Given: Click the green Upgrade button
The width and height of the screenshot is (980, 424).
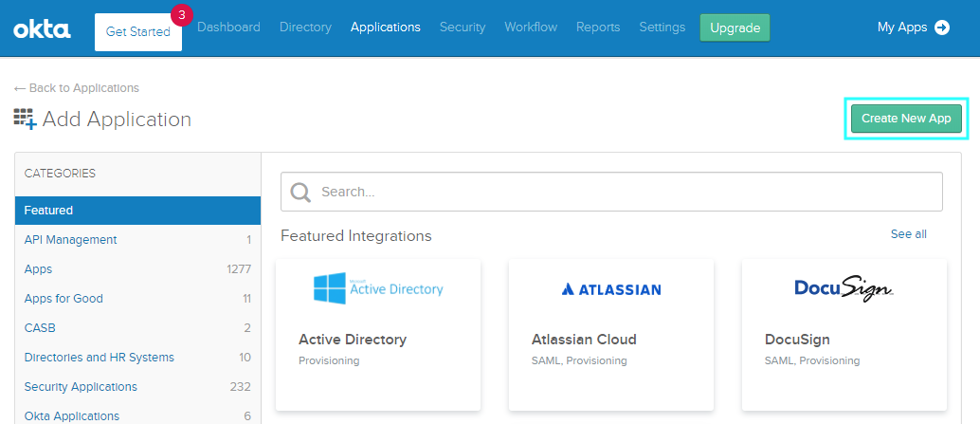Looking at the screenshot, I should [x=735, y=28].
